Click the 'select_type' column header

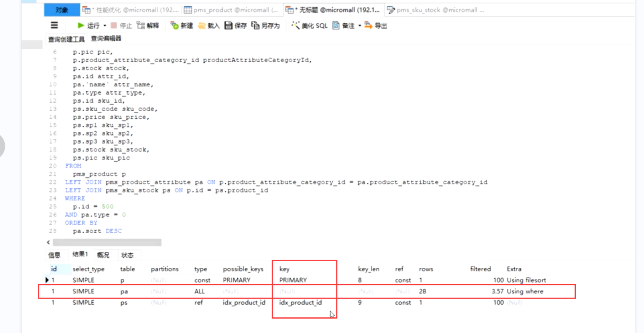[x=88, y=269]
